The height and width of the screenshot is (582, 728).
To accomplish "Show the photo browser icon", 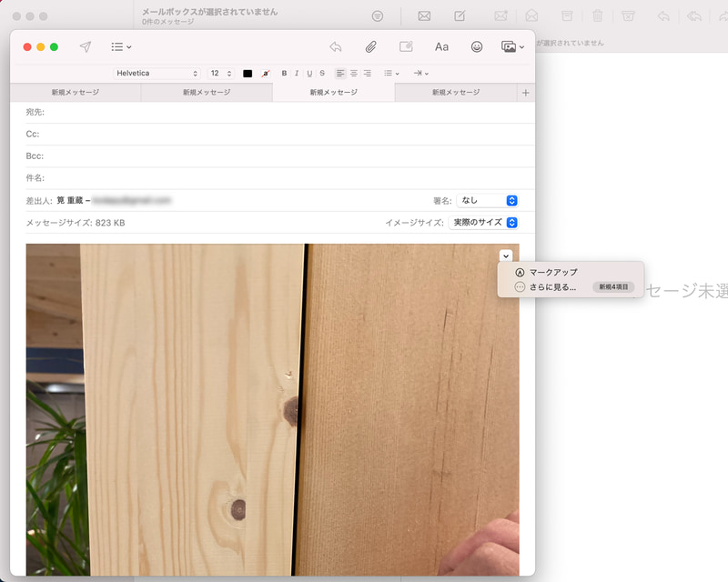I will pyautogui.click(x=507, y=46).
